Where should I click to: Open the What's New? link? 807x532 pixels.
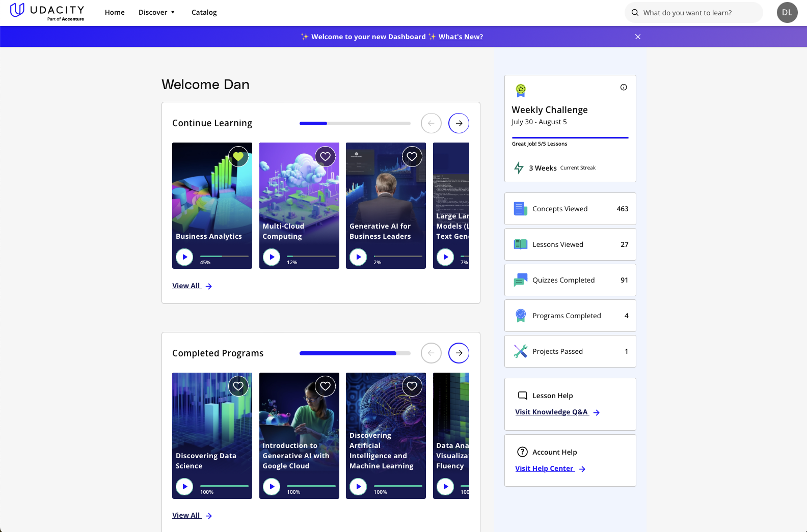pos(461,37)
